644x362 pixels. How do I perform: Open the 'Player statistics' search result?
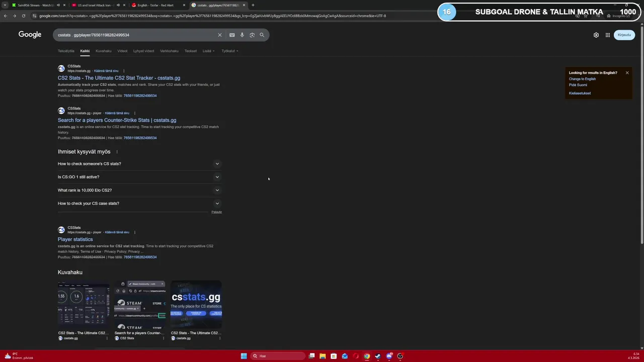[75, 239]
